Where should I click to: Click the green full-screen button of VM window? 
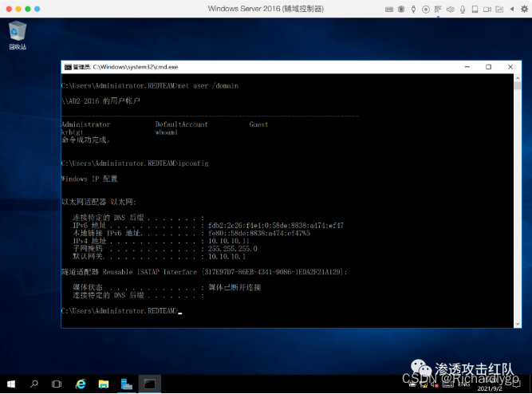pyautogui.click(x=28, y=9)
